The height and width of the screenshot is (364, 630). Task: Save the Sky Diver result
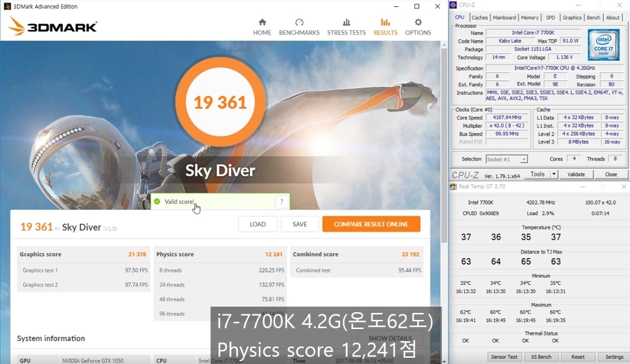point(300,224)
